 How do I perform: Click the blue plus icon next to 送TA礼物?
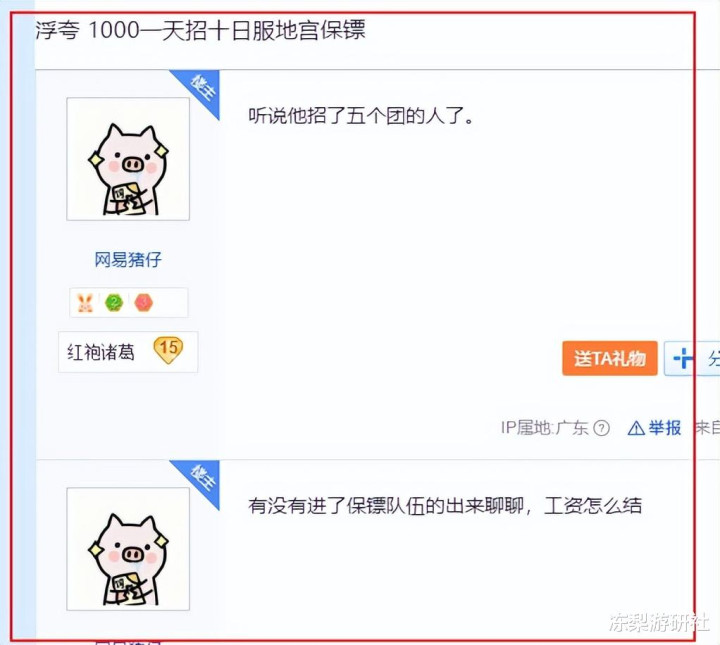[681, 358]
